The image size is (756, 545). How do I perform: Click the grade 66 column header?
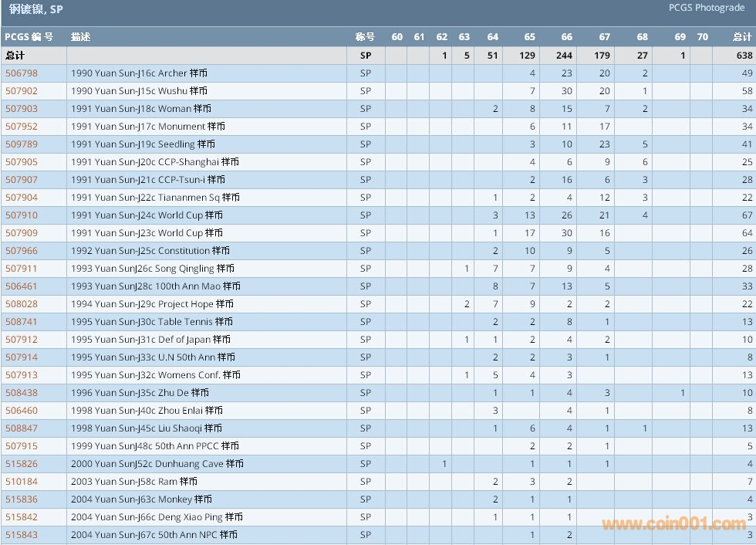coord(566,37)
